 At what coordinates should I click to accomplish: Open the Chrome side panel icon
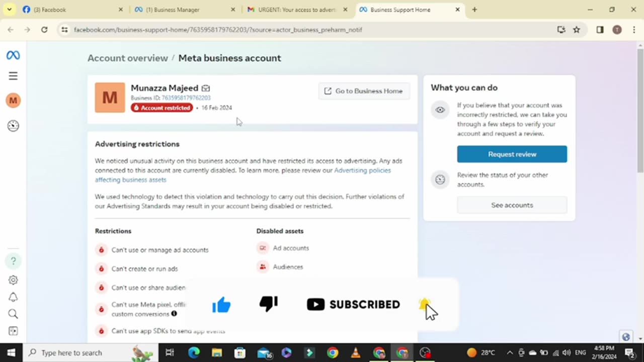click(x=600, y=30)
